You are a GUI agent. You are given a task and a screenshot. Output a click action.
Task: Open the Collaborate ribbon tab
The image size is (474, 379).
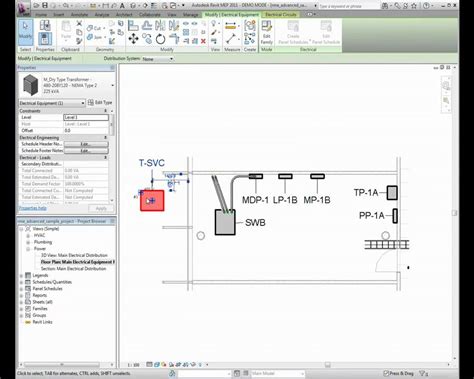tap(150, 15)
